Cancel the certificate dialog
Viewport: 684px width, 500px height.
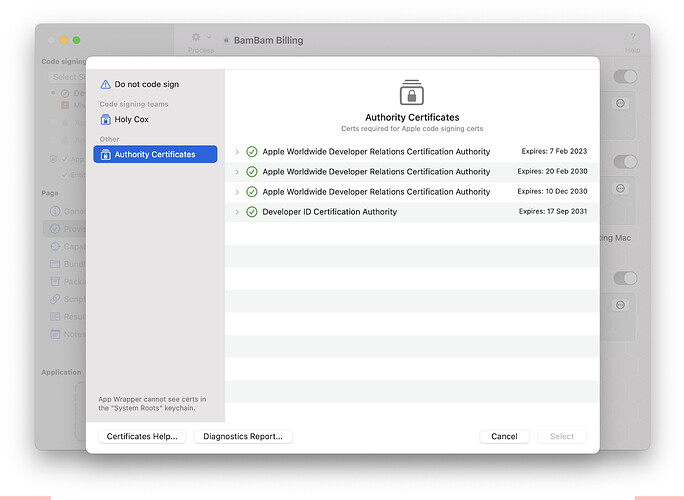[x=504, y=436]
